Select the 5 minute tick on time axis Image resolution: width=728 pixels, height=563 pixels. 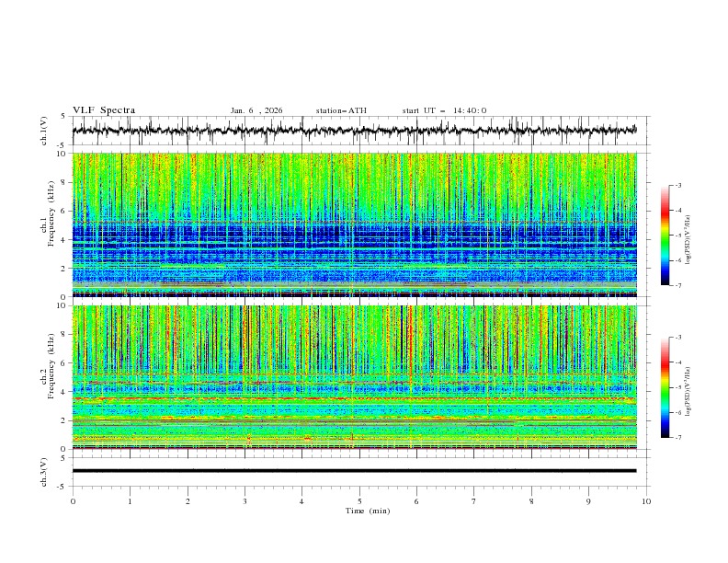pyautogui.click(x=359, y=501)
